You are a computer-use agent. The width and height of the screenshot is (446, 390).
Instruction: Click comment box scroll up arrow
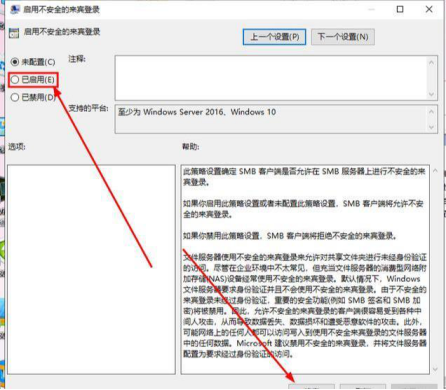(431, 62)
